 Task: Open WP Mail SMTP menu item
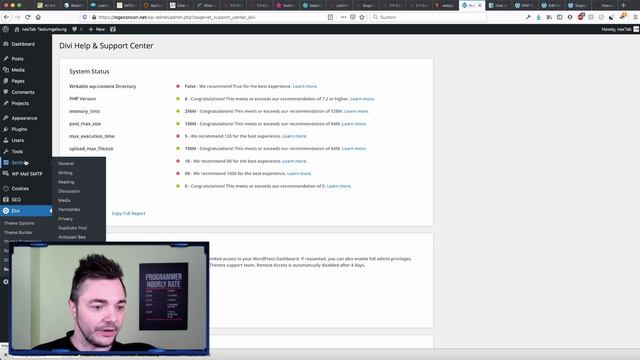pos(27,174)
